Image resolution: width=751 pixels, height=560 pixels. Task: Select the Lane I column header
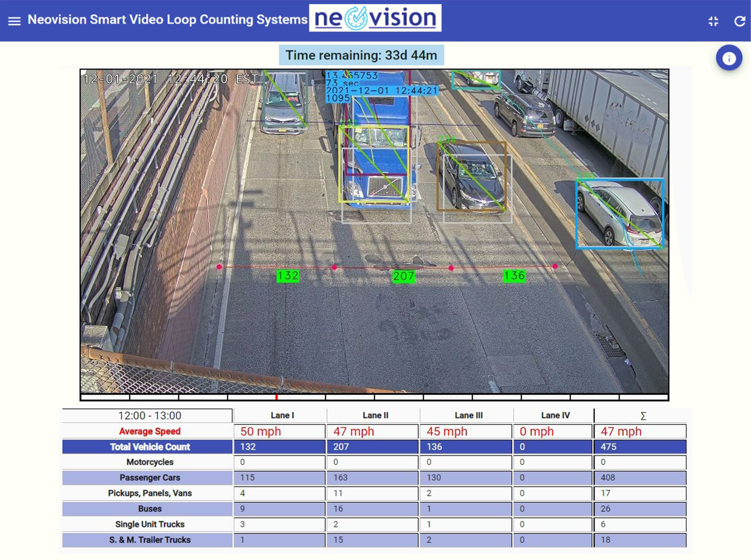click(x=282, y=416)
